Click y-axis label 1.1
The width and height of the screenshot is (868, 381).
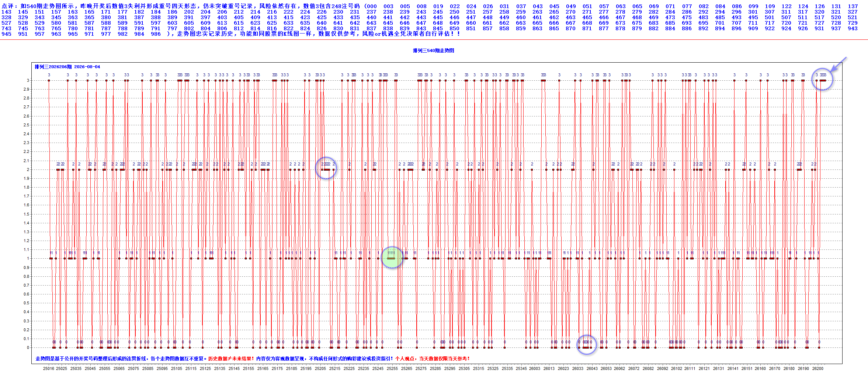tap(26, 249)
